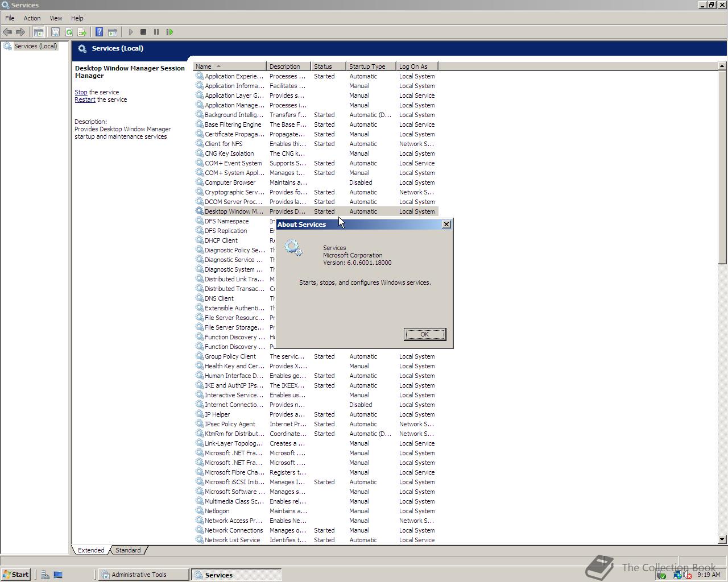728x582 pixels.
Task: Click the Refresh toolbar icon
Action: [x=69, y=32]
